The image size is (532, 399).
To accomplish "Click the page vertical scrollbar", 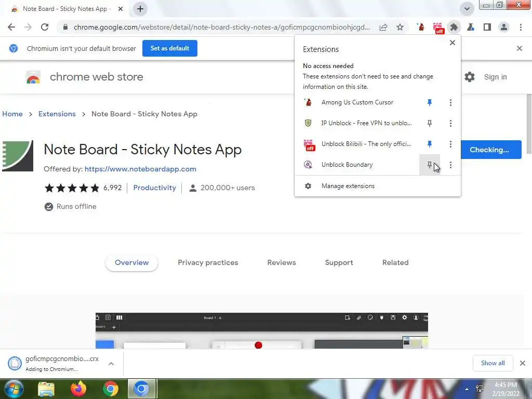I will click(x=529, y=124).
